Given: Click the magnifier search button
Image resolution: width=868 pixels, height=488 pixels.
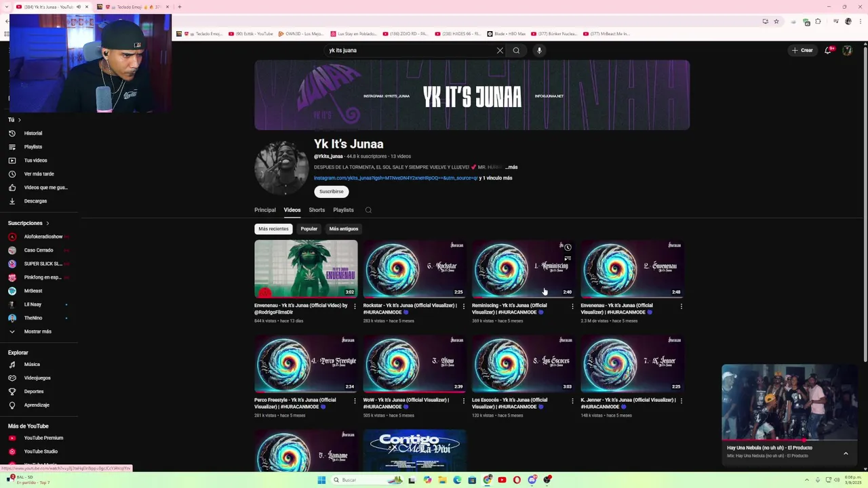Looking at the screenshot, I should click(x=516, y=50).
